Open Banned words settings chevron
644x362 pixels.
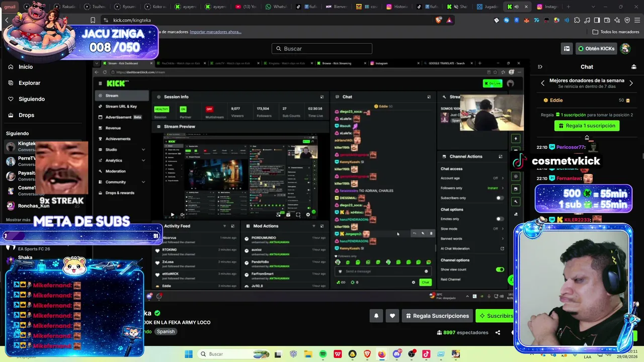tap(502, 239)
